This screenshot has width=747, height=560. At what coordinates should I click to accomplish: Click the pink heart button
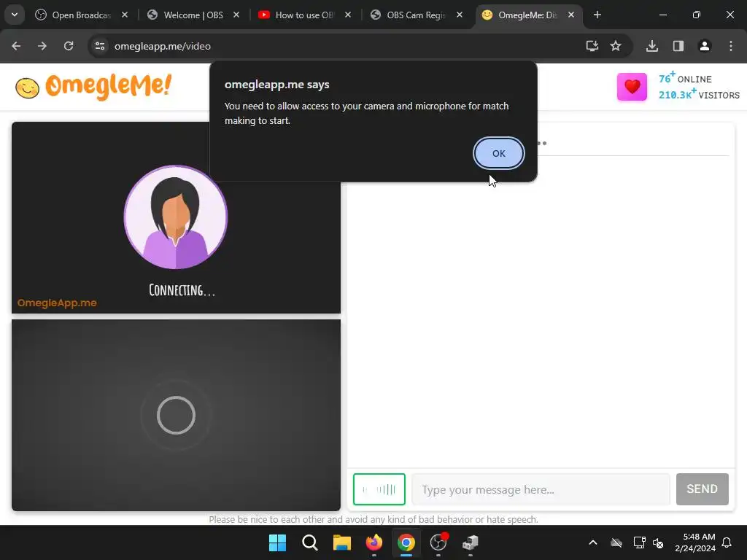(632, 87)
